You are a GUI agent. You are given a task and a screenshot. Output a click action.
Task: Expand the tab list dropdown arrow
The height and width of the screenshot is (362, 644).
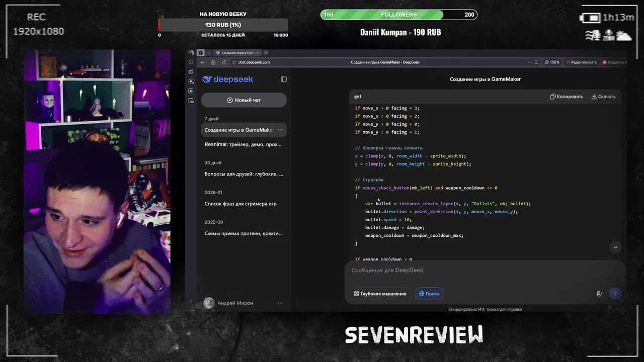coord(208,53)
